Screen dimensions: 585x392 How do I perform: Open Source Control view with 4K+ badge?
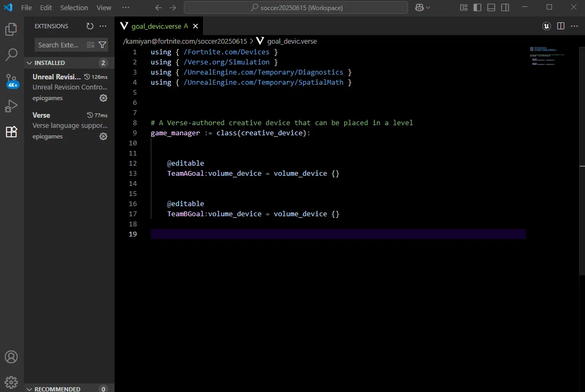11,80
